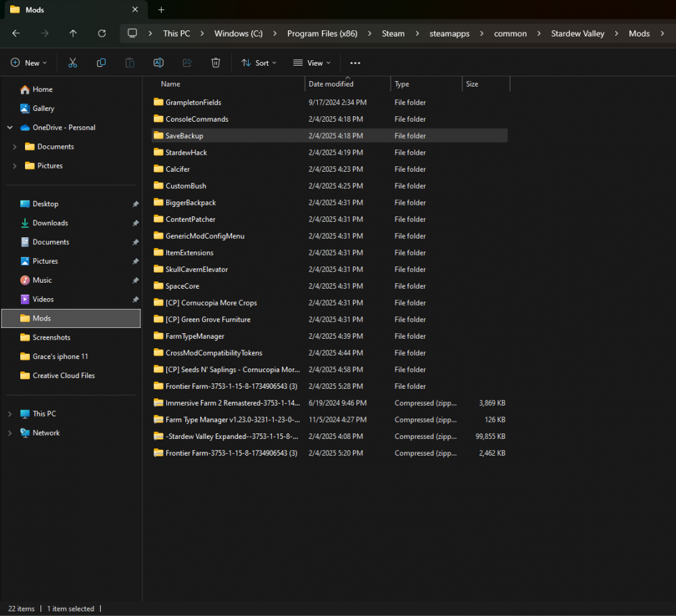Collapse the OneDrive - Personal tree node

pyautogui.click(x=10, y=128)
